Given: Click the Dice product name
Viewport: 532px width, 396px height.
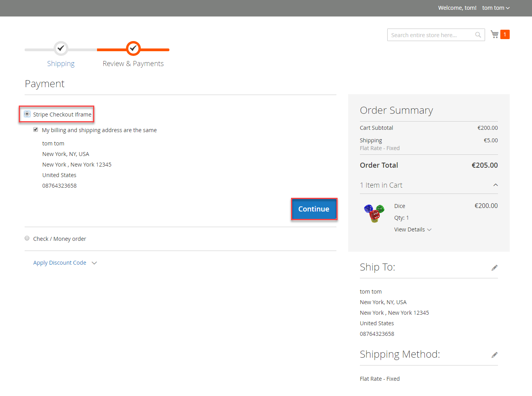Looking at the screenshot, I should click(x=399, y=206).
